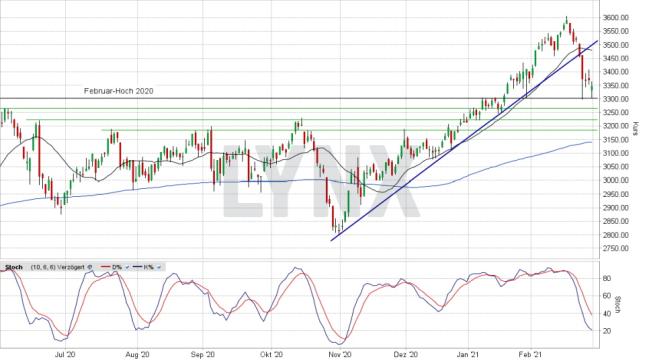Click the Nov '20 date axis label
645x363 pixels.
tap(341, 354)
